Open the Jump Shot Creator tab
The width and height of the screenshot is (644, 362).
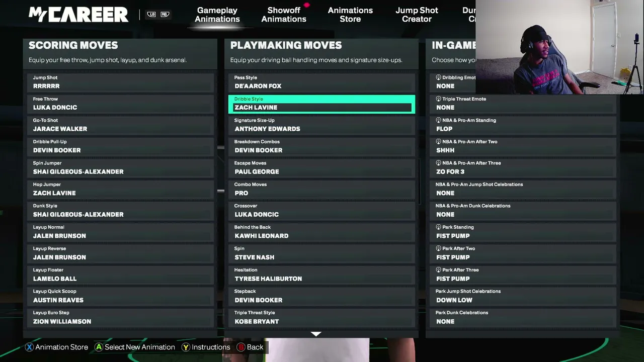[x=417, y=15]
